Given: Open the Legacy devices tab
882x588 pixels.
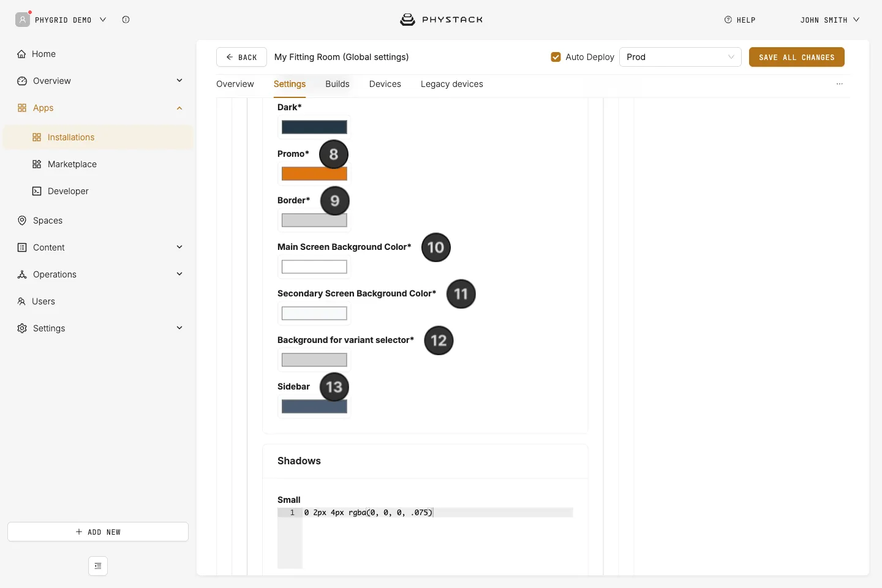Looking at the screenshot, I should click(x=452, y=84).
